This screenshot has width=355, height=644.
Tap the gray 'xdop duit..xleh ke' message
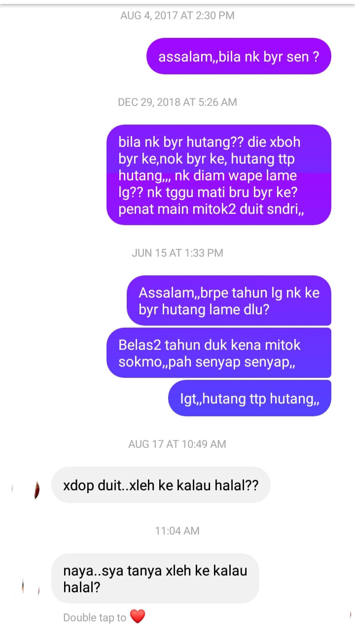pos(161,485)
